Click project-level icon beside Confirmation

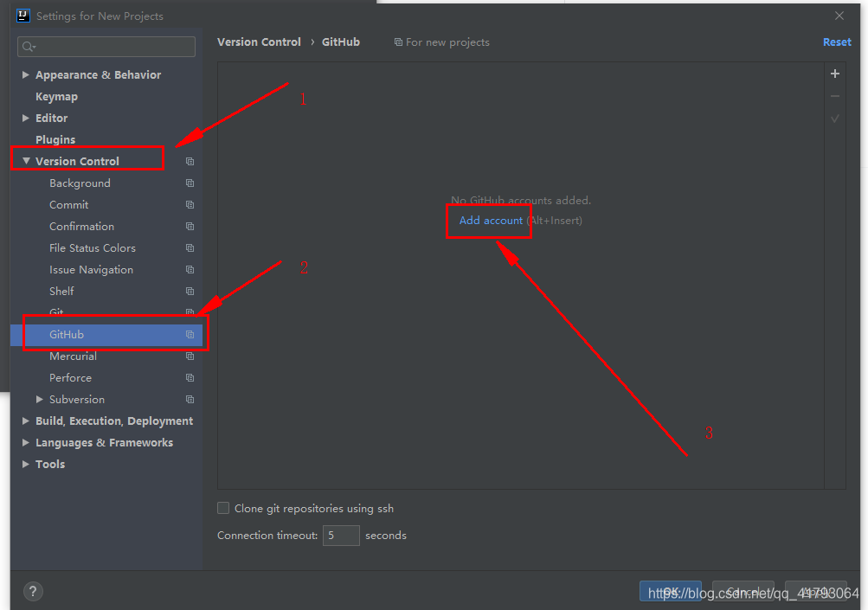coord(190,227)
